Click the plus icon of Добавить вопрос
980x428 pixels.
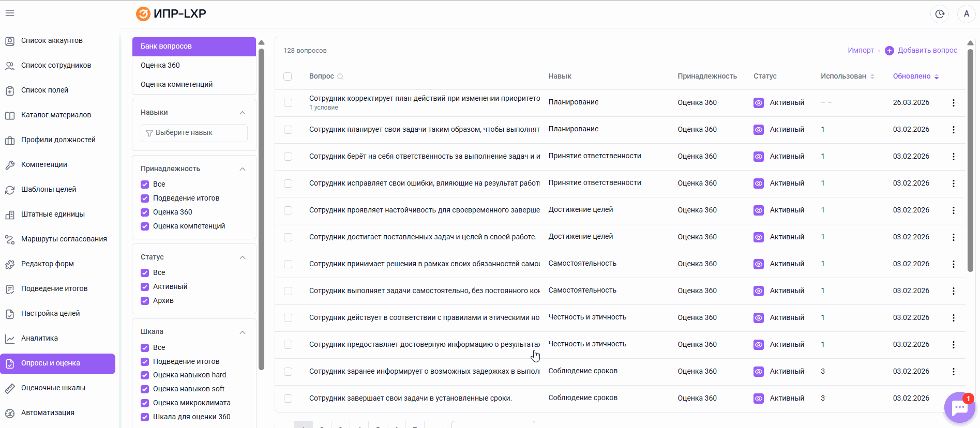(x=889, y=51)
